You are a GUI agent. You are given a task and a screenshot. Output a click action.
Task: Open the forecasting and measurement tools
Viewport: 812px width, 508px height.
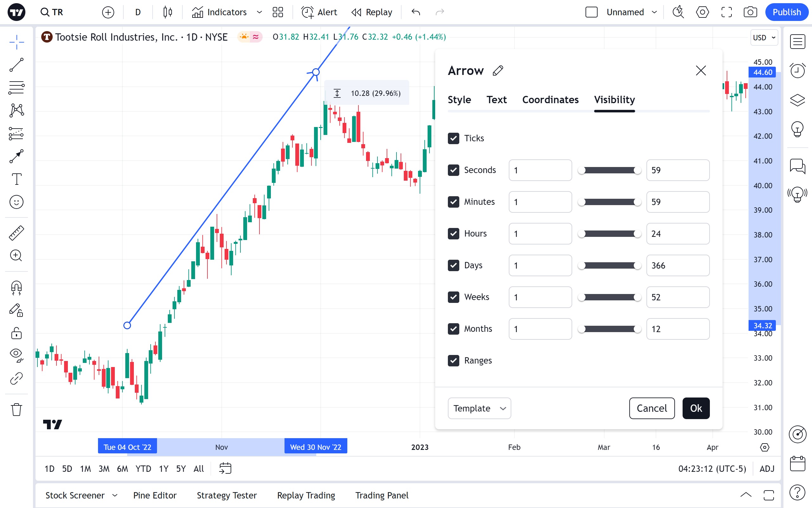click(x=16, y=133)
